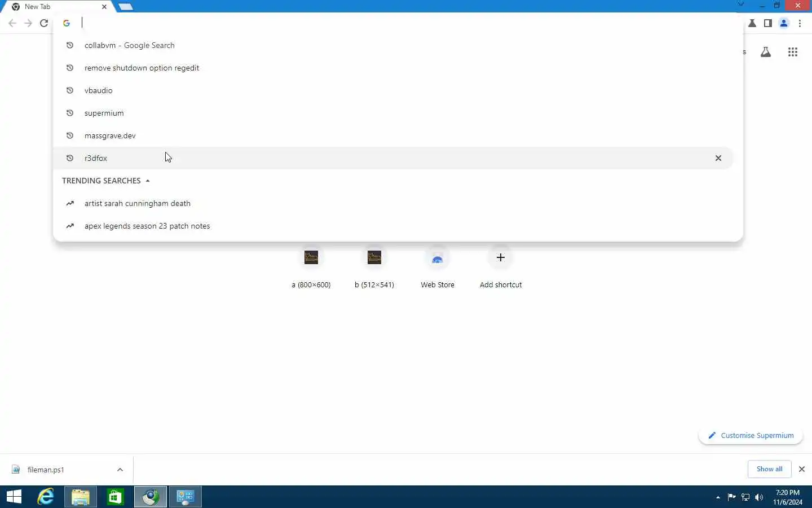Open the Windows Start button
This screenshot has height=508, width=812.
(x=14, y=497)
